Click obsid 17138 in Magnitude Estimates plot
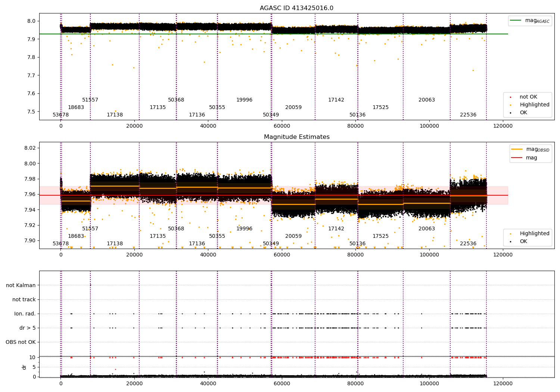 [115, 244]
